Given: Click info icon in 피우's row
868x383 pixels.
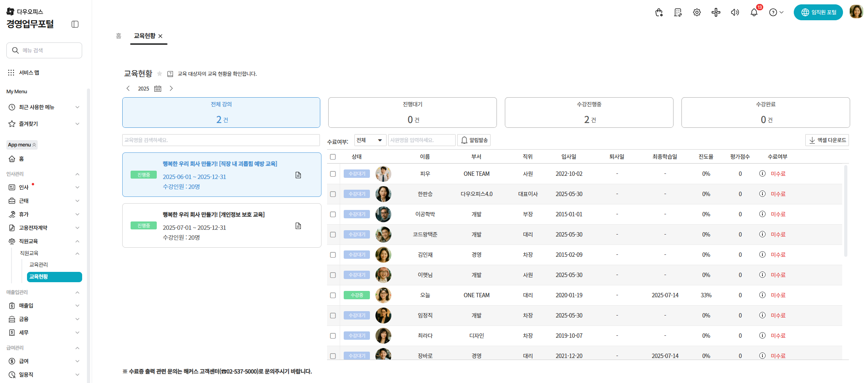Looking at the screenshot, I should point(762,173).
